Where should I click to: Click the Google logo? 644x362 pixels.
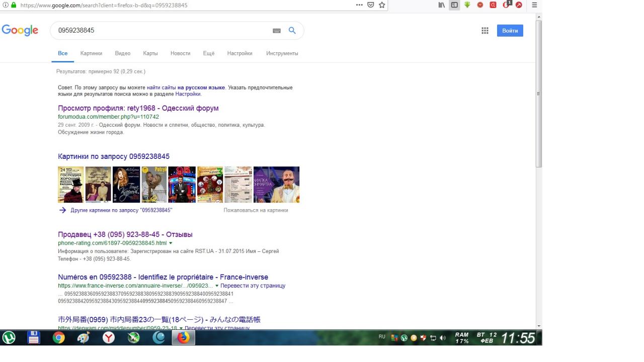(20, 30)
